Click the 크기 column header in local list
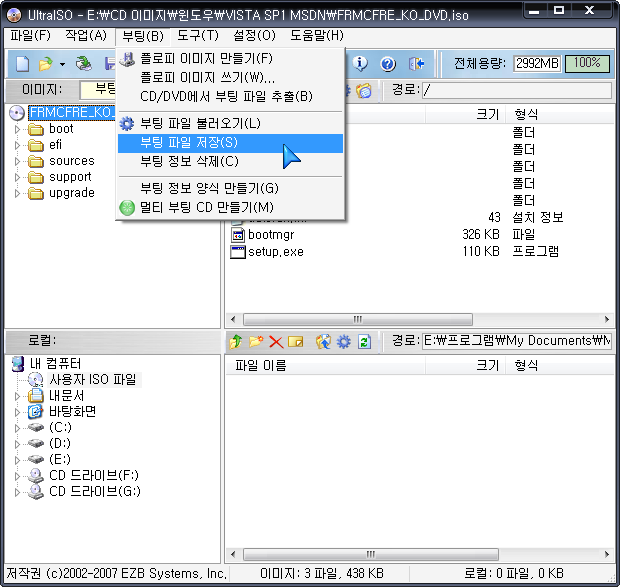 pos(465,365)
